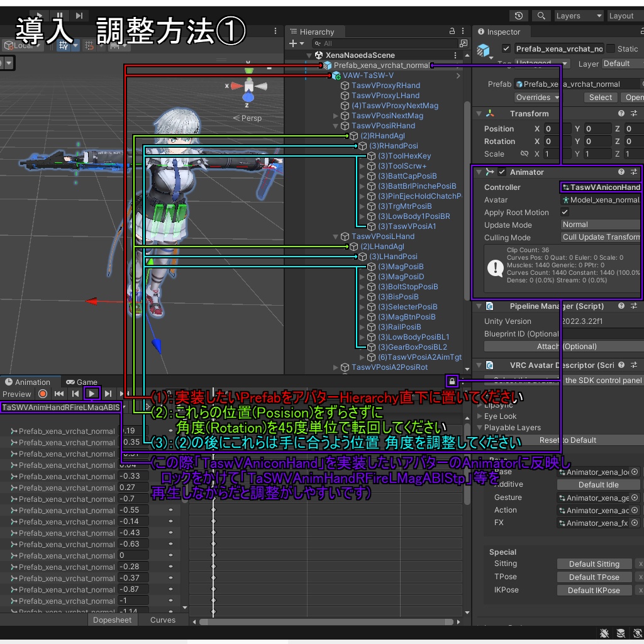Switch to Curves view
The height and width of the screenshot is (644, 644).
point(163,619)
